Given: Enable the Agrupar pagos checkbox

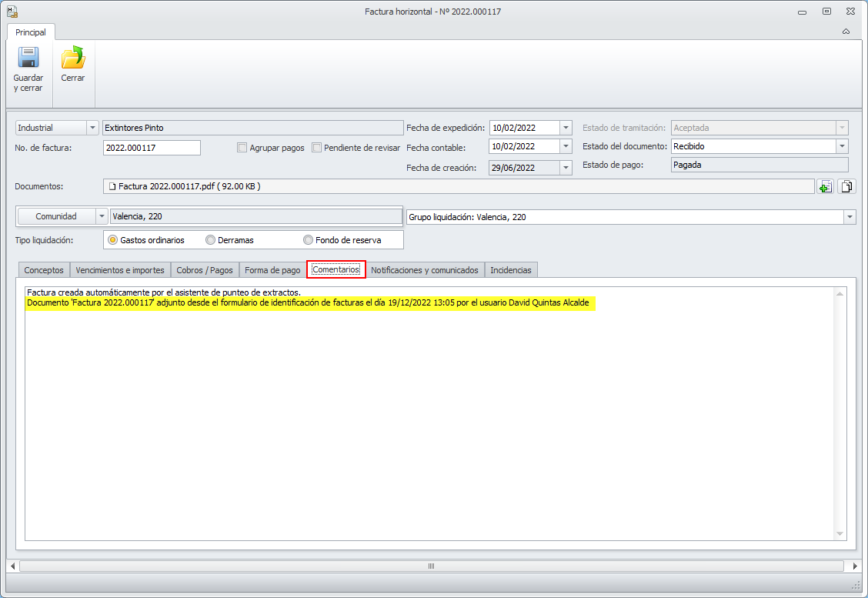Looking at the screenshot, I should pos(242,148).
